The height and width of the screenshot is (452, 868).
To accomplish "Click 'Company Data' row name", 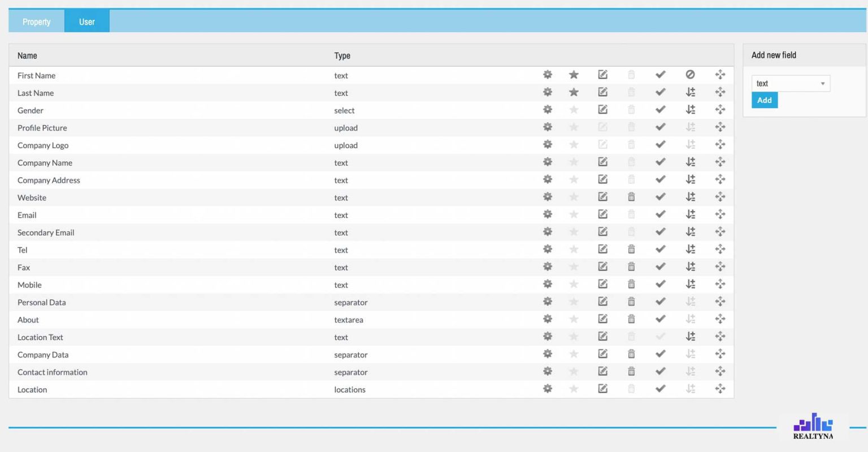I will [x=43, y=355].
